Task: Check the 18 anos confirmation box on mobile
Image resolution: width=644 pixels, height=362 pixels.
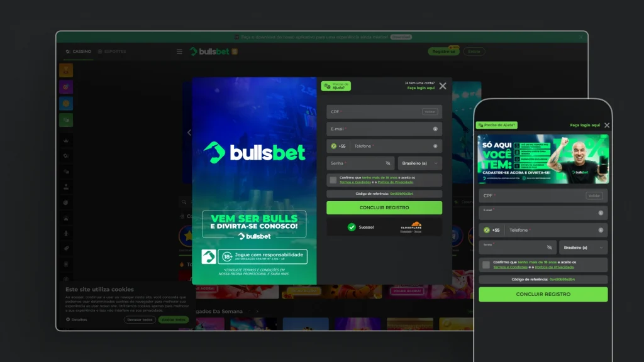Action: (x=486, y=265)
